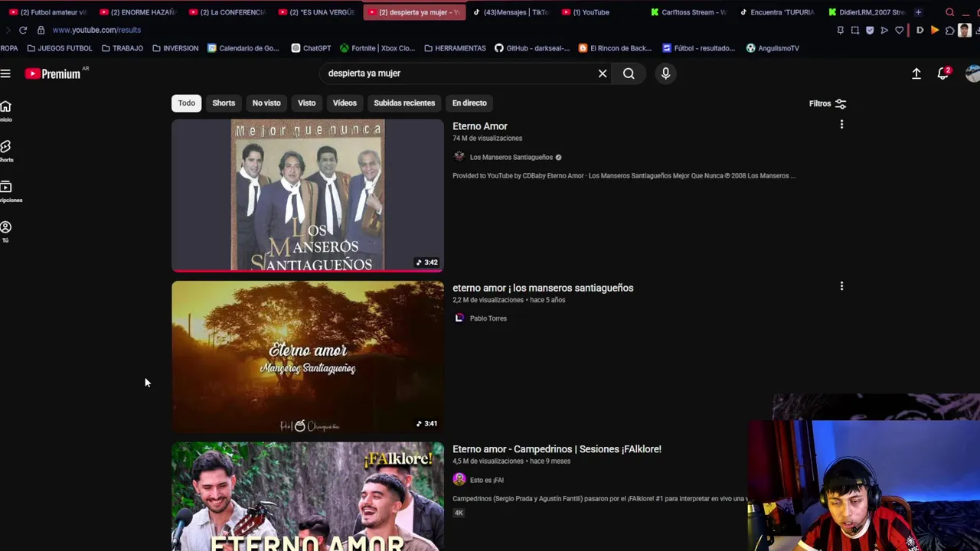Select the Vídeos filter chip
Image resolution: width=980 pixels, height=551 pixels.
(x=345, y=103)
